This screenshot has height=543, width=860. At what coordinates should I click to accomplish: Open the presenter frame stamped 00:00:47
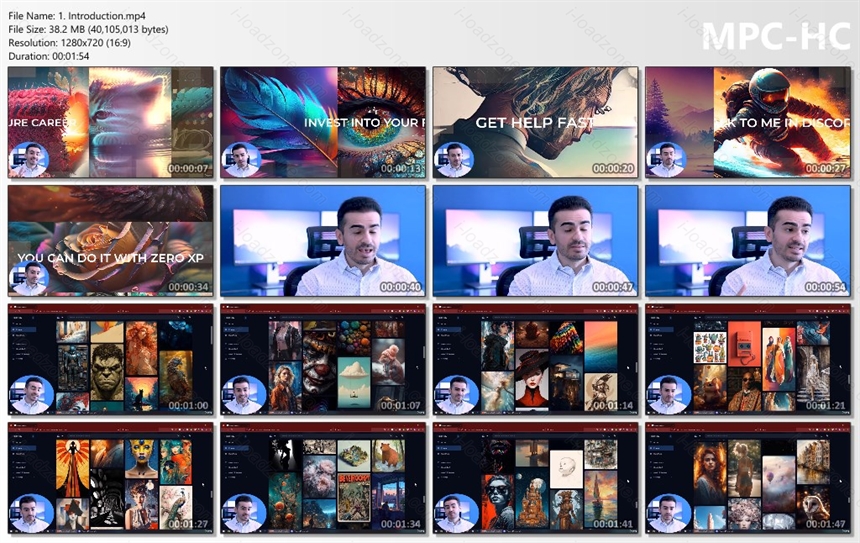[x=535, y=241]
